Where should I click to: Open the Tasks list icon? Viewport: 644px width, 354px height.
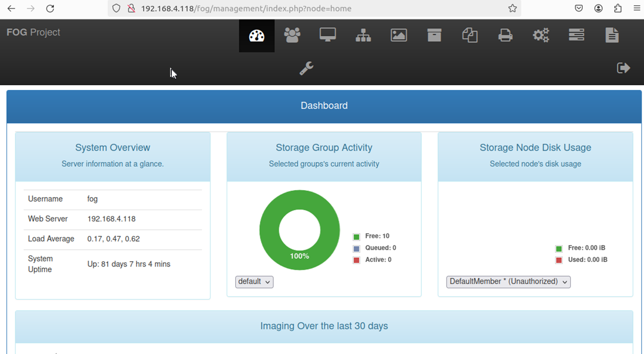[x=576, y=35]
